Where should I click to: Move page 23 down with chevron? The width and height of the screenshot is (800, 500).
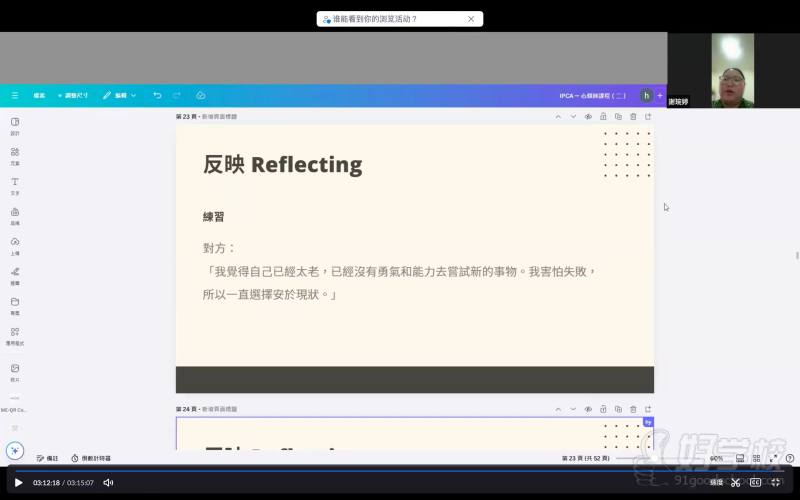(x=573, y=117)
